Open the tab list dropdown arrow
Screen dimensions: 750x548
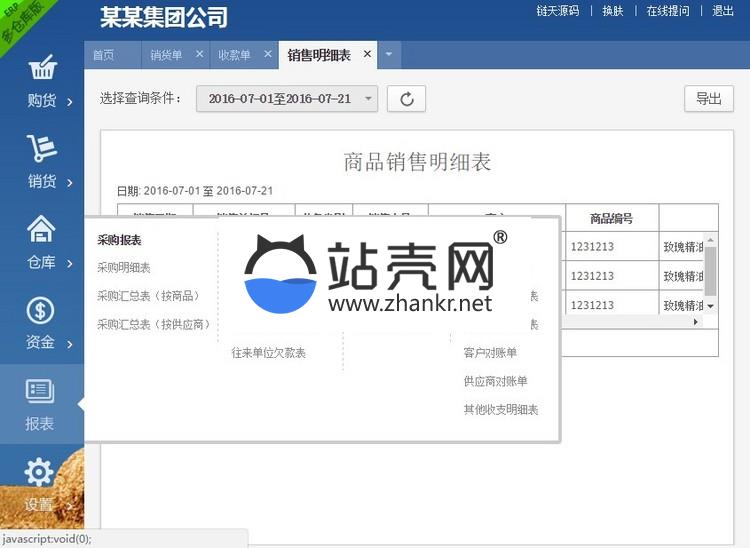387,55
